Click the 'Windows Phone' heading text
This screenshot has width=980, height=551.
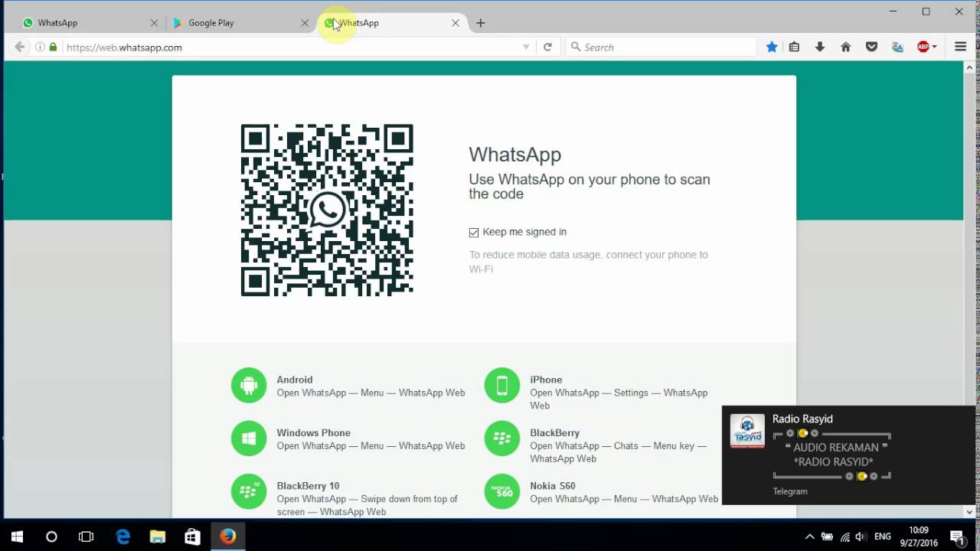tap(314, 432)
